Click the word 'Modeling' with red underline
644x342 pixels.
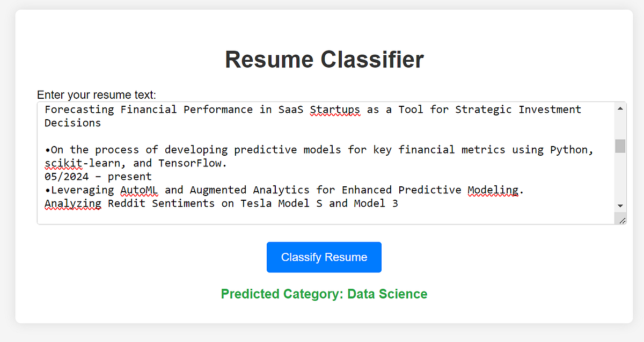(494, 190)
